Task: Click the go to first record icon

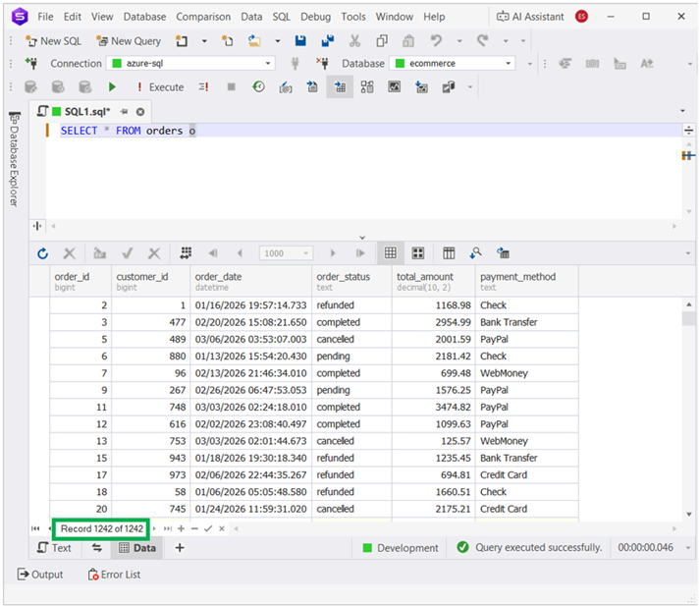Action: click(x=35, y=528)
